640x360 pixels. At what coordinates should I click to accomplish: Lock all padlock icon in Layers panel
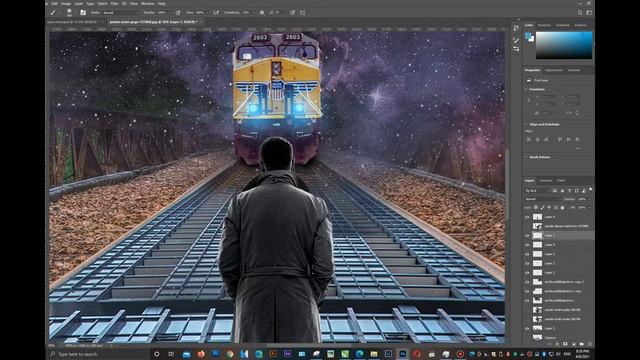click(562, 208)
